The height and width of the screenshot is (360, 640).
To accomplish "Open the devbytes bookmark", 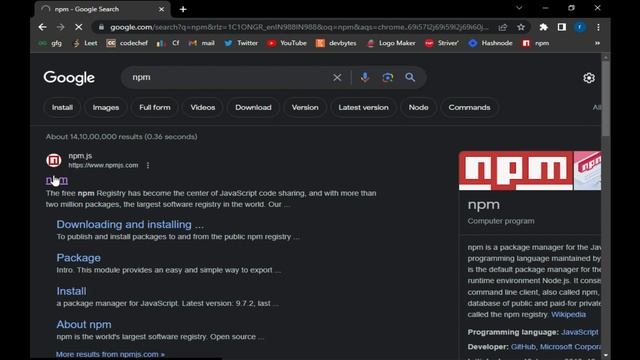I will [336, 43].
